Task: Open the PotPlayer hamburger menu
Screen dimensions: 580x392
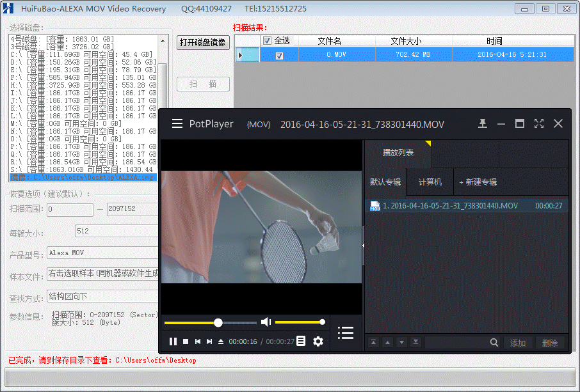Action: [177, 123]
